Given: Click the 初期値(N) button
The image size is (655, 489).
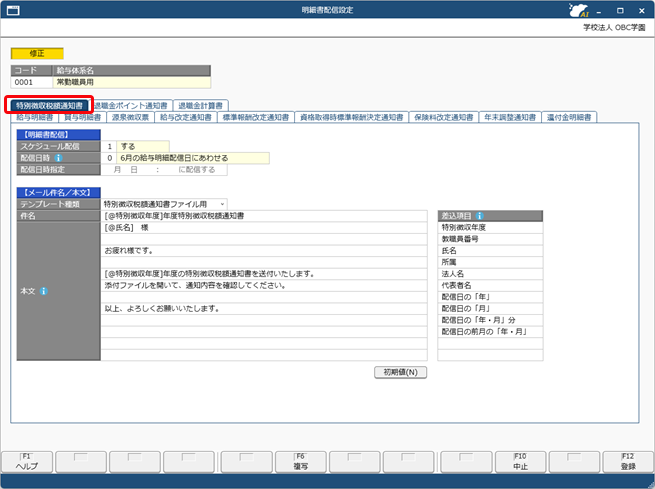Looking at the screenshot, I should coord(400,372).
